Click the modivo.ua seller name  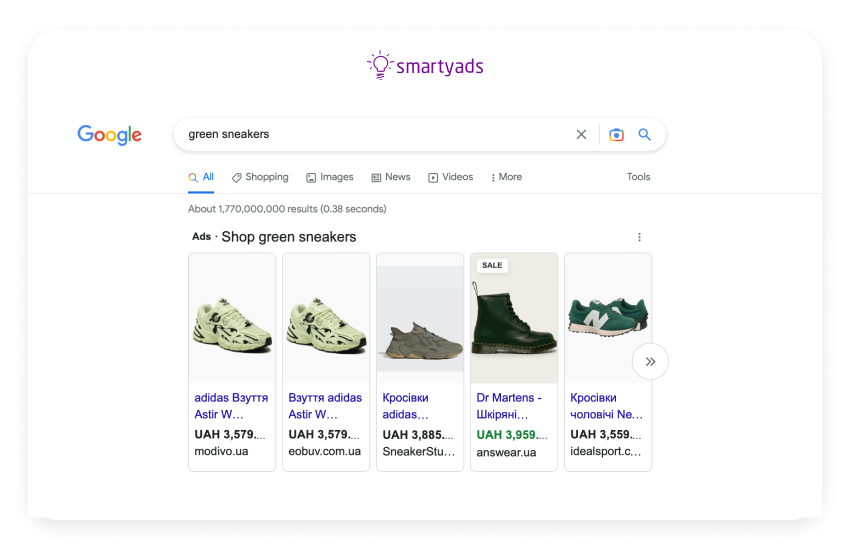[221, 451]
